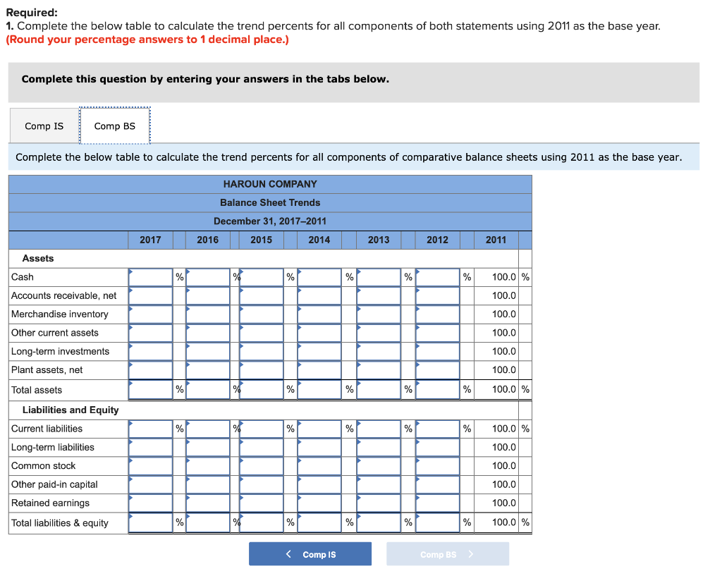
Task: Click the 2016 Accounts receivable input field
Action: click(208, 295)
